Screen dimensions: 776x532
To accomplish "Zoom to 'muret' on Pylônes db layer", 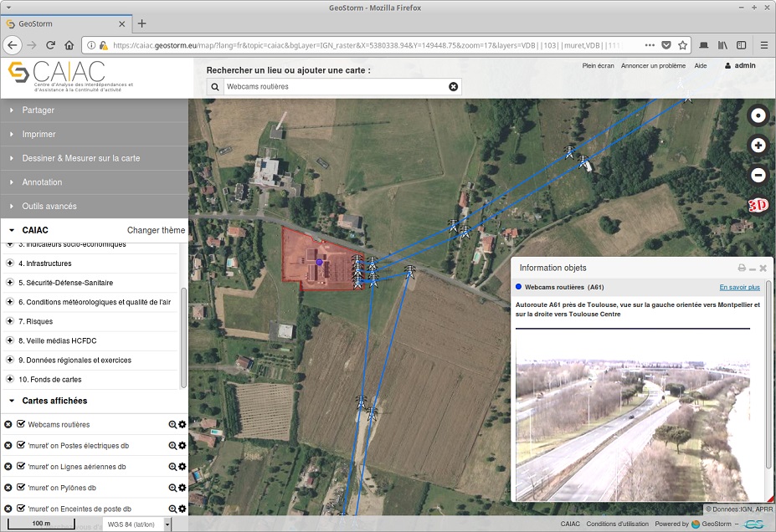I will [172, 488].
